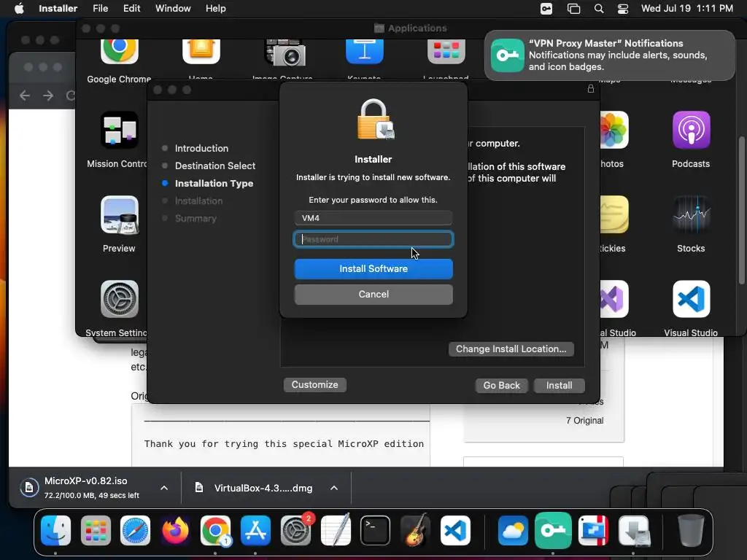
Task: Click browser back arrow
Action: click(x=25, y=96)
